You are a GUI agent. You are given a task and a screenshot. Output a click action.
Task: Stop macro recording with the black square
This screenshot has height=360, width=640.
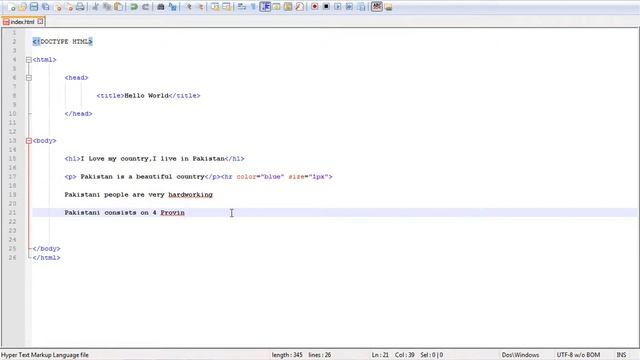click(x=326, y=7)
